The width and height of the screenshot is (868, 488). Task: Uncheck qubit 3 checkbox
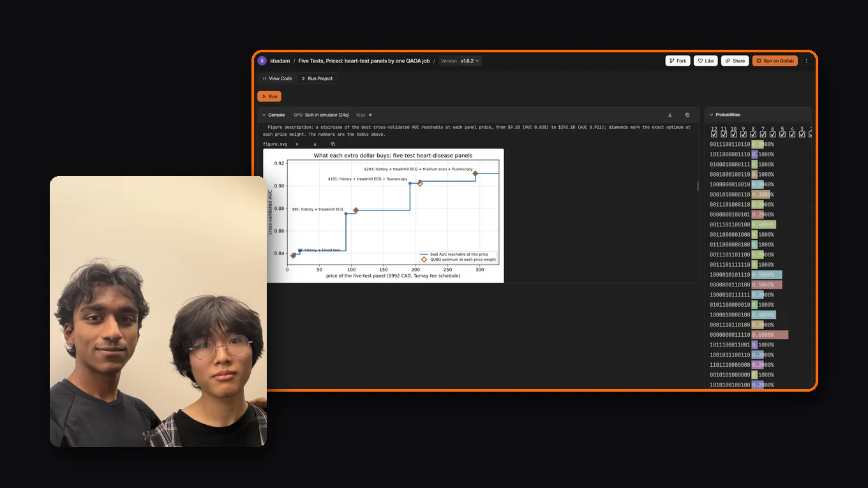coord(802,134)
